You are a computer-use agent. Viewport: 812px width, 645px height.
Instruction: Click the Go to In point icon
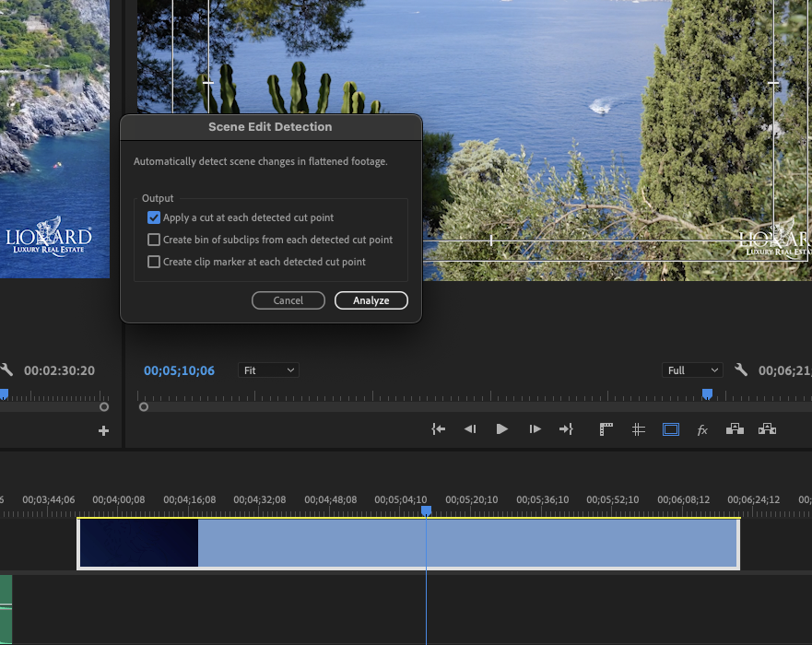tap(438, 428)
